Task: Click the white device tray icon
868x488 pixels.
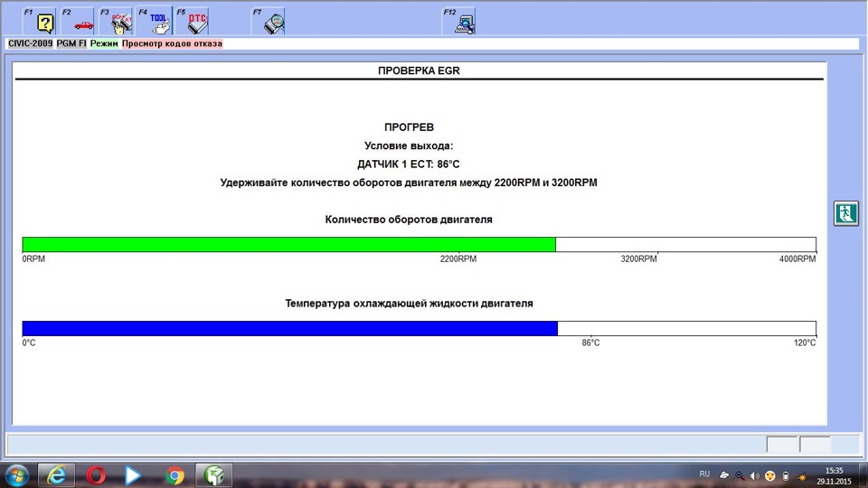Action: pyautogui.click(x=786, y=476)
